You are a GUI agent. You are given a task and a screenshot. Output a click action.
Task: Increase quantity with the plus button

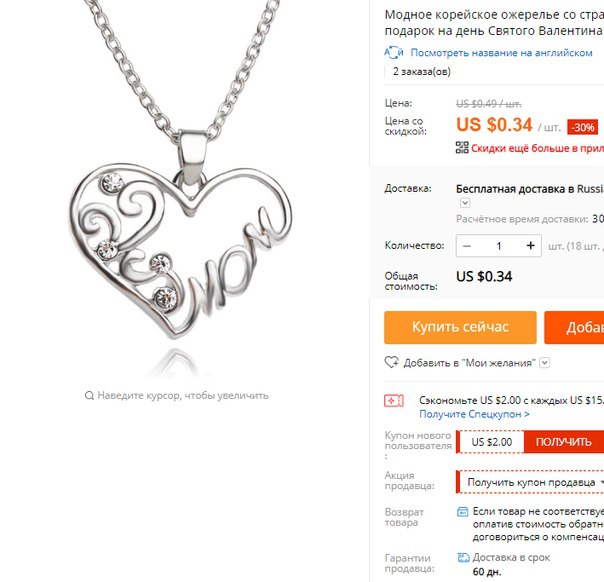[x=530, y=246]
